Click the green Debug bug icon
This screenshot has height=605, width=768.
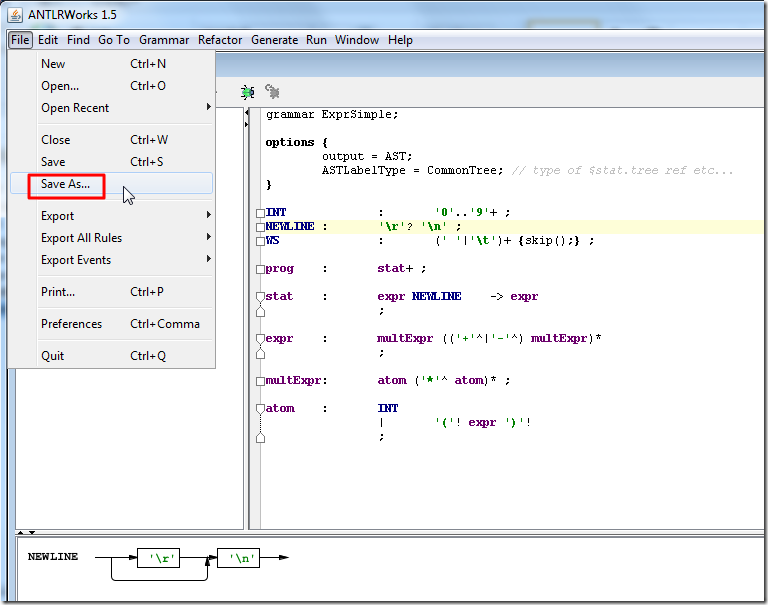tap(247, 91)
